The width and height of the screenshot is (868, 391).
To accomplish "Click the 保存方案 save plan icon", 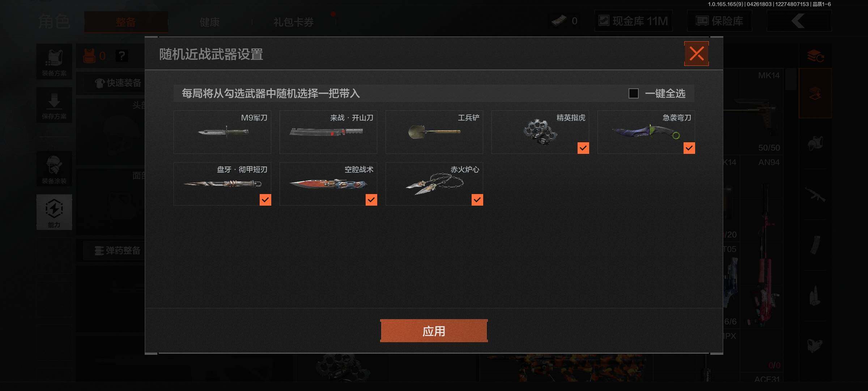I will pyautogui.click(x=54, y=105).
